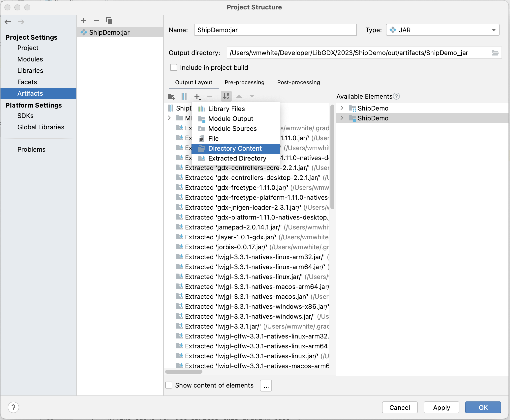Remove the selected artifact with minus icon
This screenshot has width=510, height=420.
96,21
